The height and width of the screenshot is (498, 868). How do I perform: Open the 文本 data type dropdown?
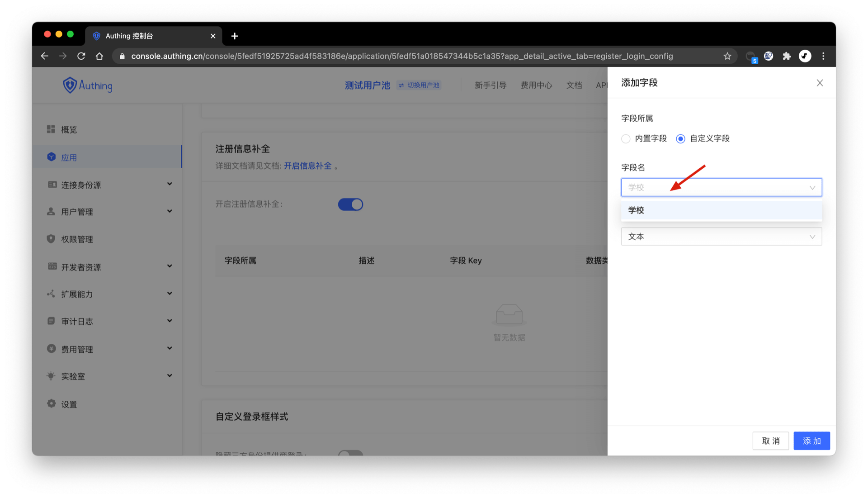(721, 237)
